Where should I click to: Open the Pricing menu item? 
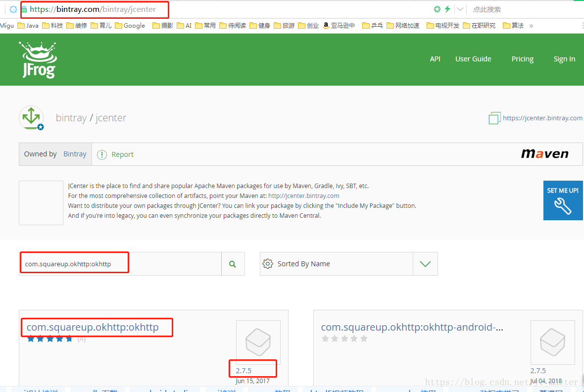522,59
